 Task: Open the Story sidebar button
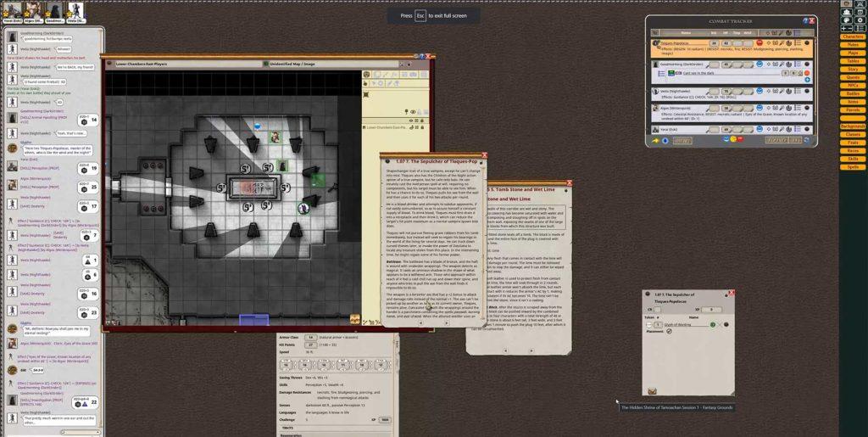point(853,70)
